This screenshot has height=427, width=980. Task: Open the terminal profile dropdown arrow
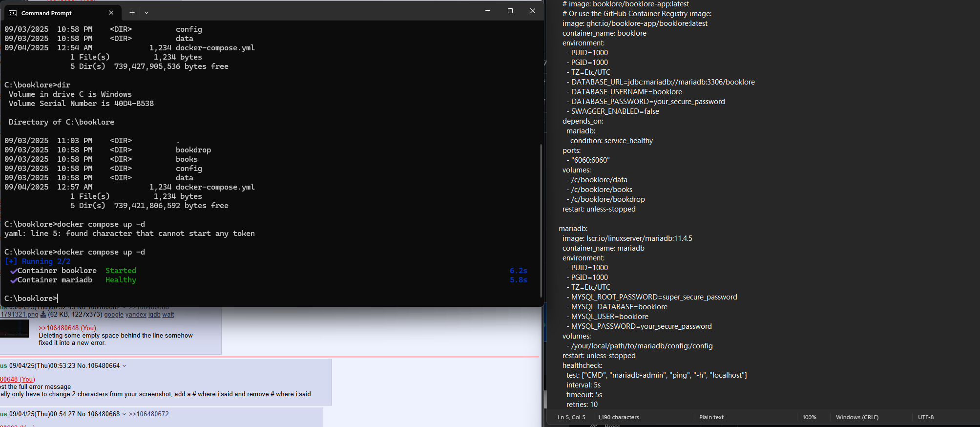pyautogui.click(x=146, y=13)
